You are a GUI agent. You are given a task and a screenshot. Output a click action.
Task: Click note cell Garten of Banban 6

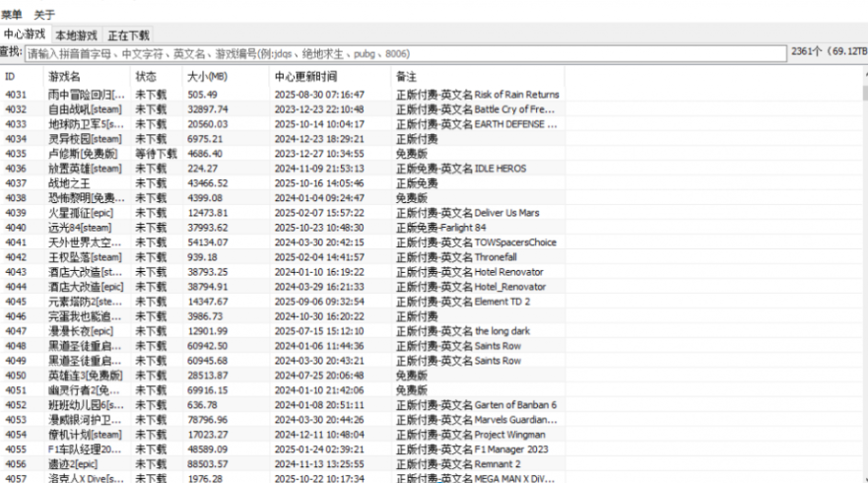coord(476,405)
